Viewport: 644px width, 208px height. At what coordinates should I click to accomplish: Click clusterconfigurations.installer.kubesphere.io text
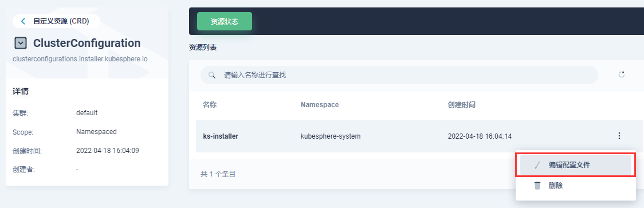[x=80, y=59]
